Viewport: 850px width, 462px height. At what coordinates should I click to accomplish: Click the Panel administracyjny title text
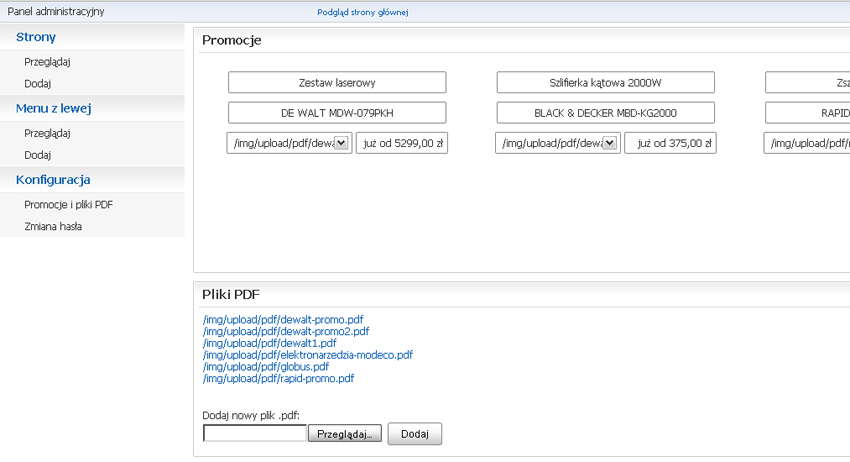coord(56,11)
